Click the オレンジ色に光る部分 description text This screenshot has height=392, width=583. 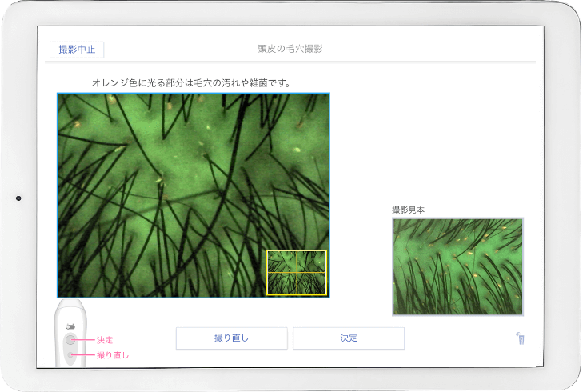point(191,83)
